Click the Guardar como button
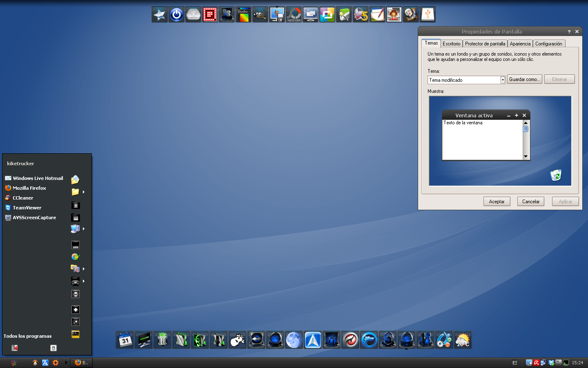This screenshot has width=588, height=368. click(x=524, y=79)
